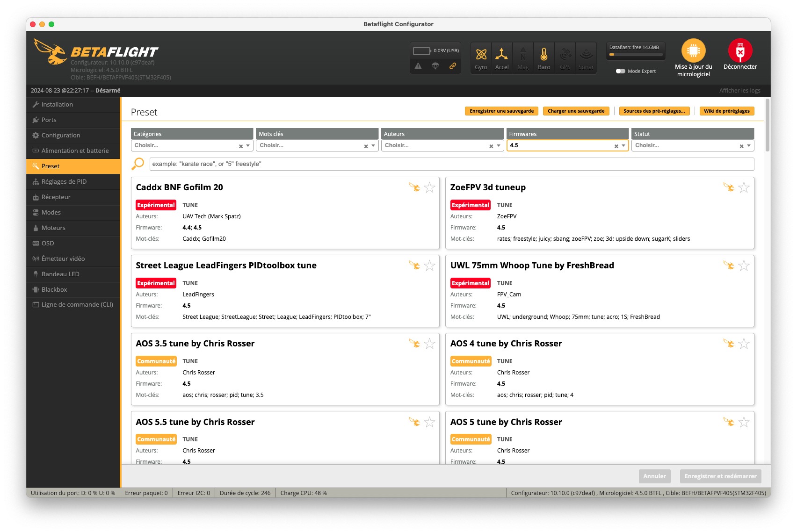Click Afficher les logs link
This screenshot has width=797, height=532.
pyautogui.click(x=739, y=91)
